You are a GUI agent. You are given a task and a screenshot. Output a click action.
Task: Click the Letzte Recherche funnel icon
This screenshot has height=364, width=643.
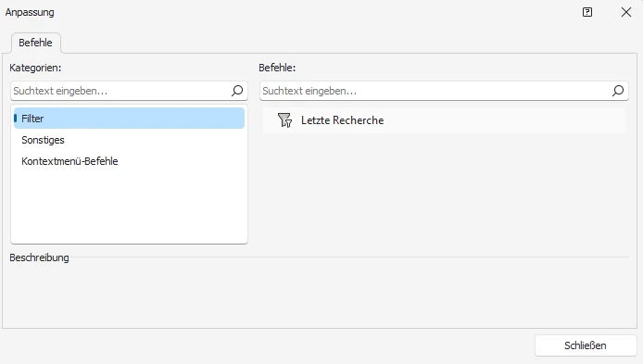pos(285,120)
